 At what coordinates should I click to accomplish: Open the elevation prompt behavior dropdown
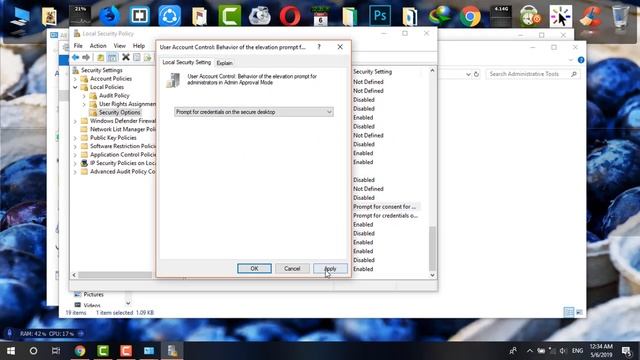[253, 112]
